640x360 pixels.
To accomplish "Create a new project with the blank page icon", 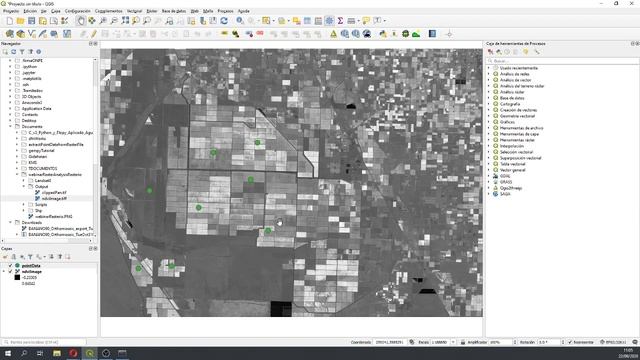I will pos(9,21).
